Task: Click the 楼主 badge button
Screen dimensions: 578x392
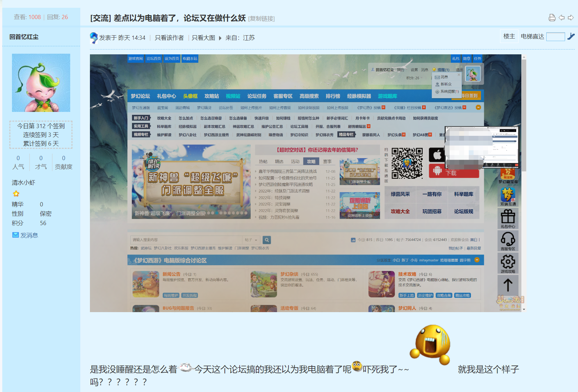Action: pyautogui.click(x=509, y=36)
